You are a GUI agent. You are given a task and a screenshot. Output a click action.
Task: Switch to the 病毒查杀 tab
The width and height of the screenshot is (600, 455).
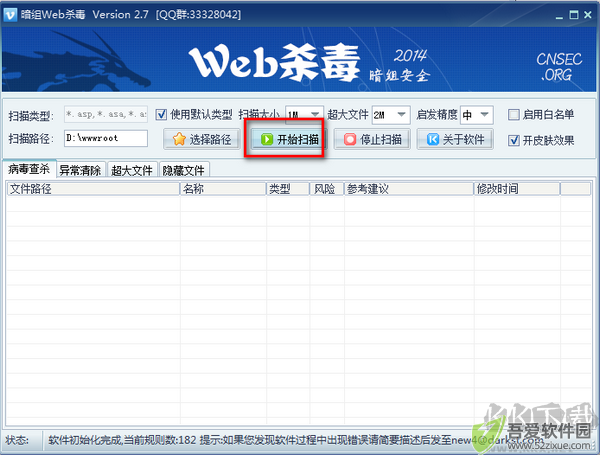[x=29, y=169]
